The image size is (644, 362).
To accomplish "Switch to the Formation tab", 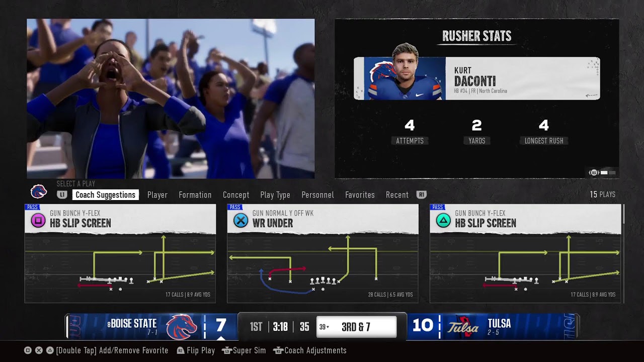I will click(195, 195).
